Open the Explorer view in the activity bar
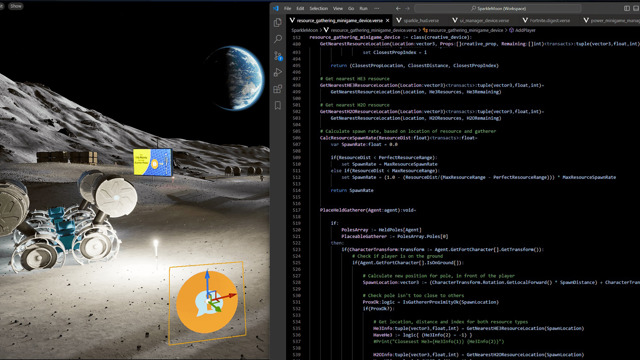Screen dimensions: 640x360 coord(278,22)
